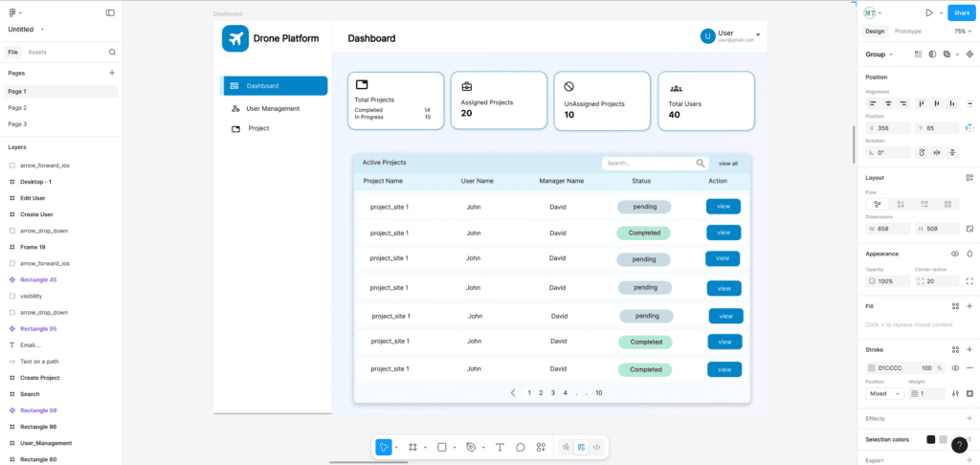Screen dimensions: 980x465
Task: Open the help question mark button
Action: [959, 445]
